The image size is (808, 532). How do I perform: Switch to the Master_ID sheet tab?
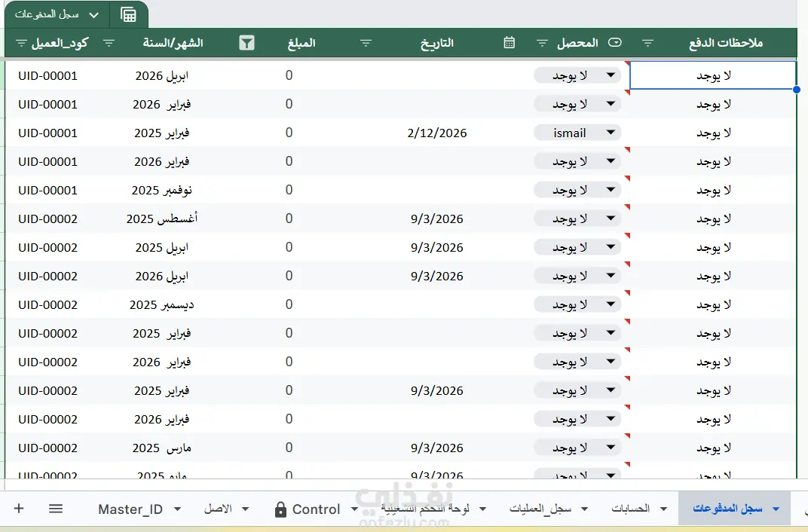tap(130, 509)
